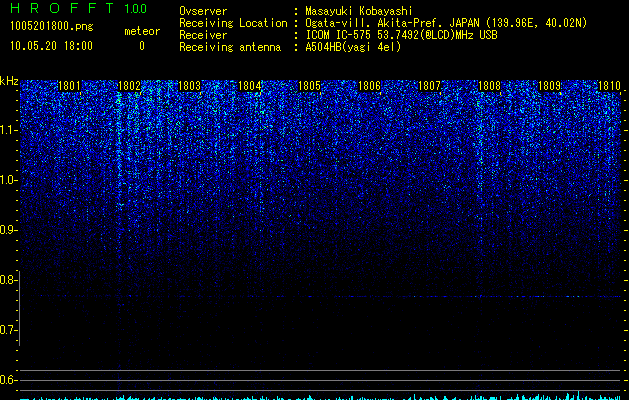The width and height of the screenshot is (629, 400).
Task: Click the A504HB(yagi 4el) antenna text
Action: [x=353, y=47]
